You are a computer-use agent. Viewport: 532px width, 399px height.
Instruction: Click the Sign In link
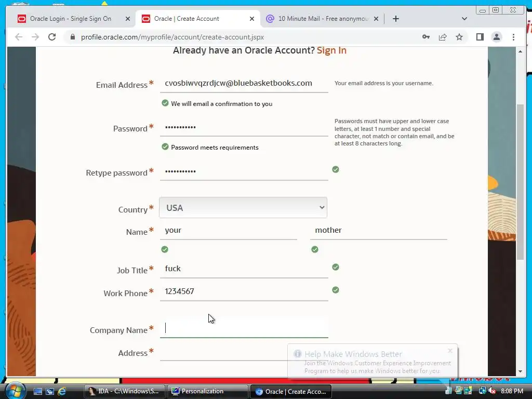(x=331, y=50)
